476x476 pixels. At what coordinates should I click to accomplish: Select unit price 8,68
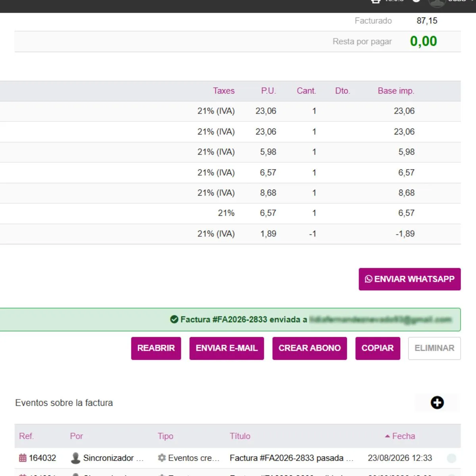(x=268, y=193)
